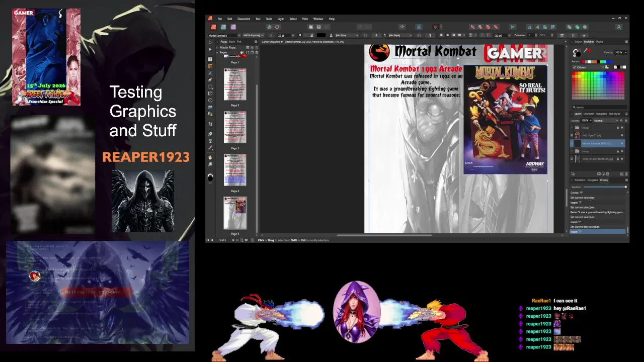Select Page 2 thumbnail
Image resolution: width=644 pixels, height=362 pixels.
235,85
